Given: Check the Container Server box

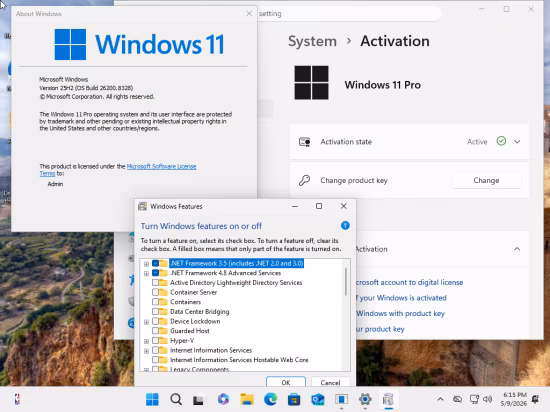Looking at the screenshot, I should (x=155, y=292).
